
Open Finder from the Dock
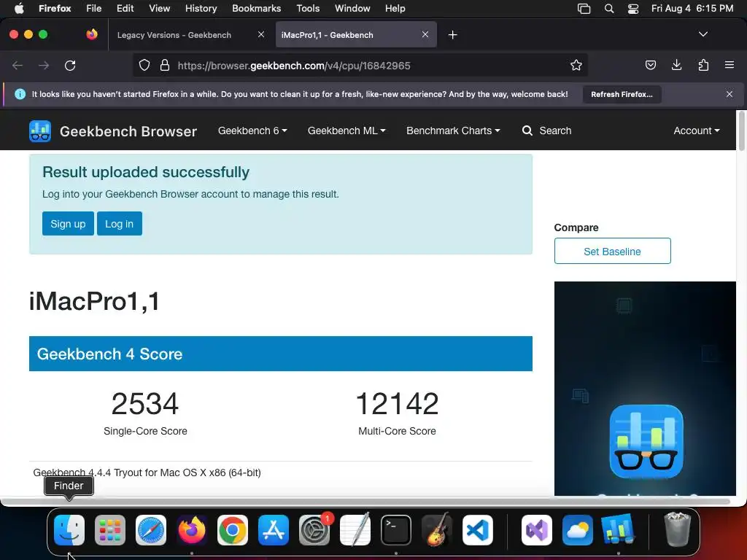pyautogui.click(x=69, y=530)
